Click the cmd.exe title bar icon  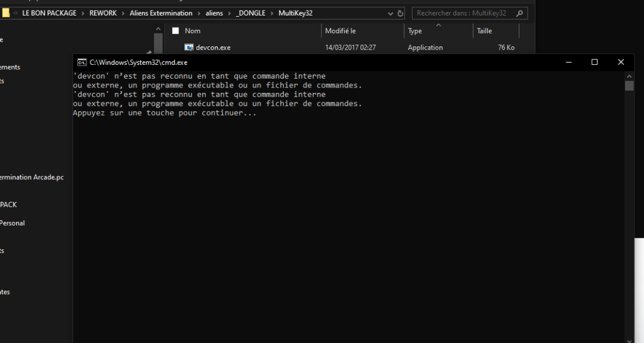coord(82,62)
